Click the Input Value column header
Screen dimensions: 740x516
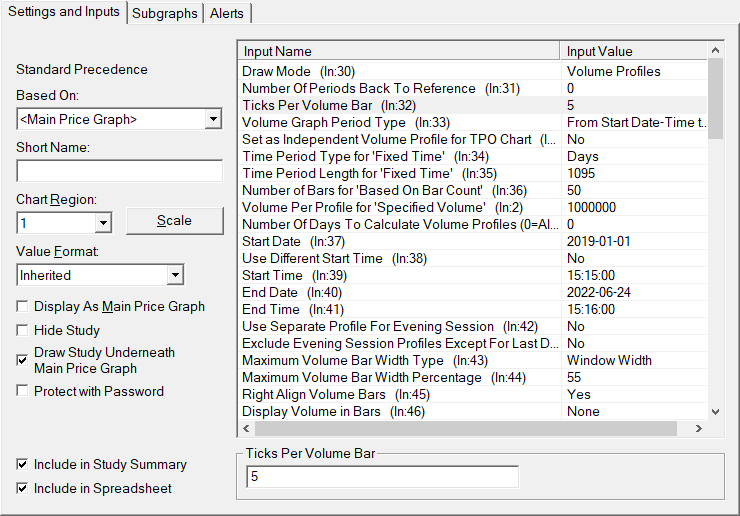click(632, 51)
